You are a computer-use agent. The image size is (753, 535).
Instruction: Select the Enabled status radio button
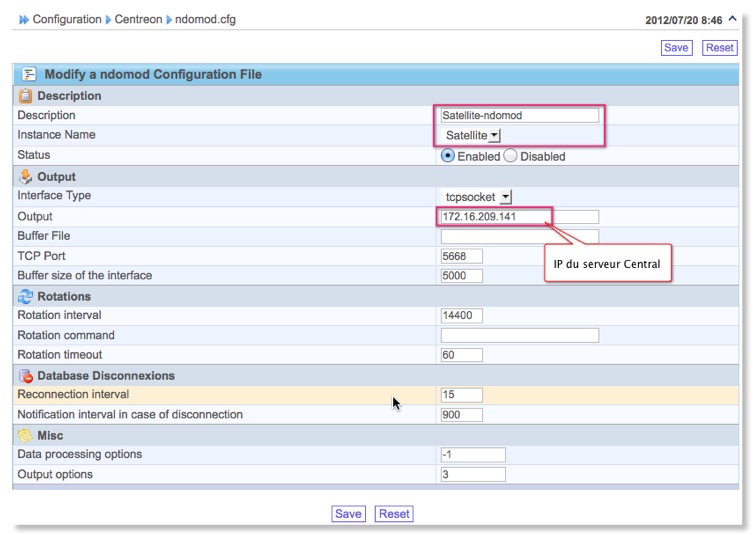point(448,156)
